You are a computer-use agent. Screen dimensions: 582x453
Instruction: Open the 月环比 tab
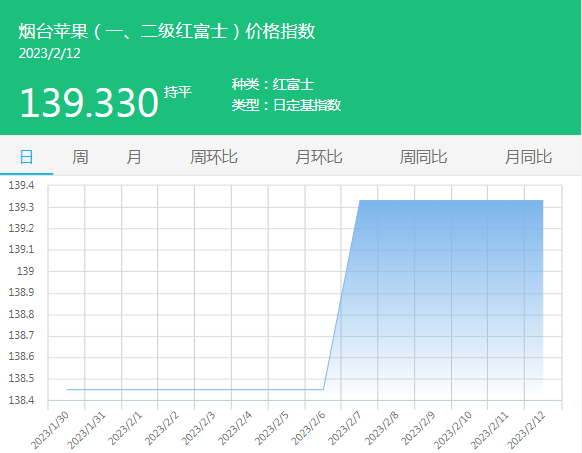pyautogui.click(x=318, y=157)
